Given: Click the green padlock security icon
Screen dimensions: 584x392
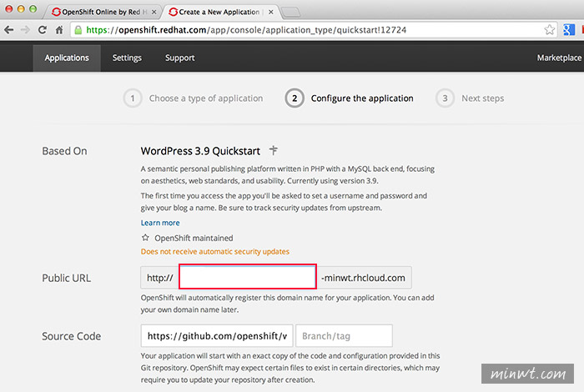Looking at the screenshot, I should click(x=78, y=30).
